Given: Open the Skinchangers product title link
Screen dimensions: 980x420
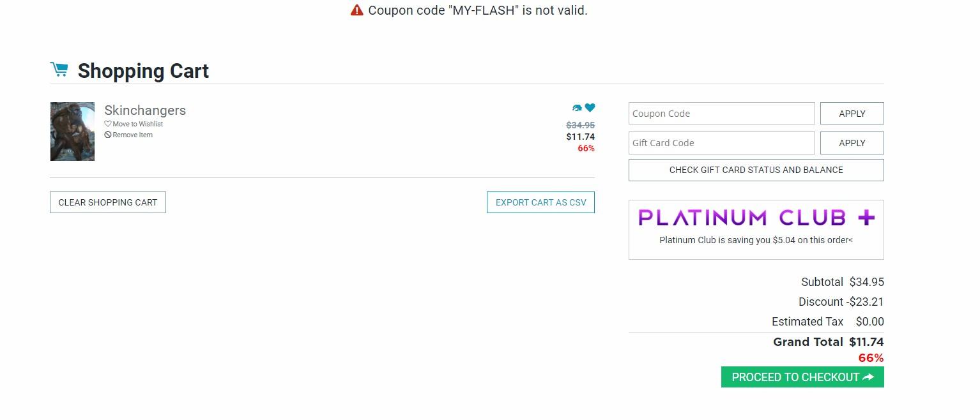Looking at the screenshot, I should tap(145, 110).
